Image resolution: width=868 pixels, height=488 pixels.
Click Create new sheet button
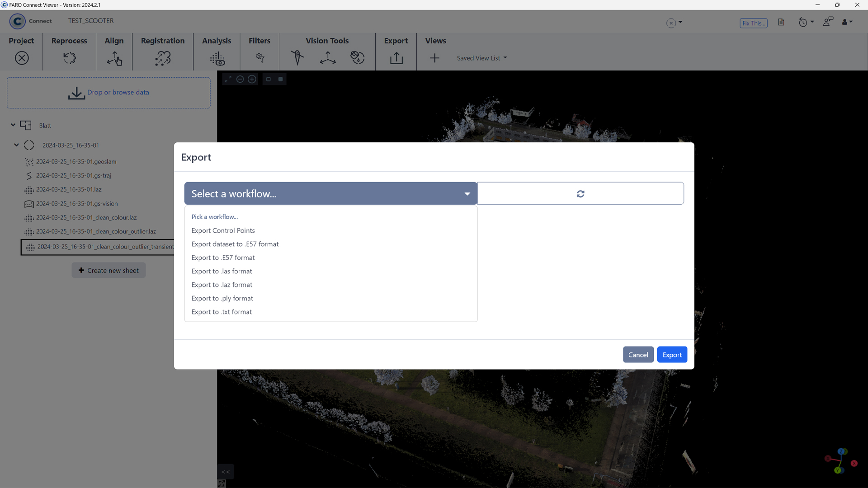[x=108, y=270]
